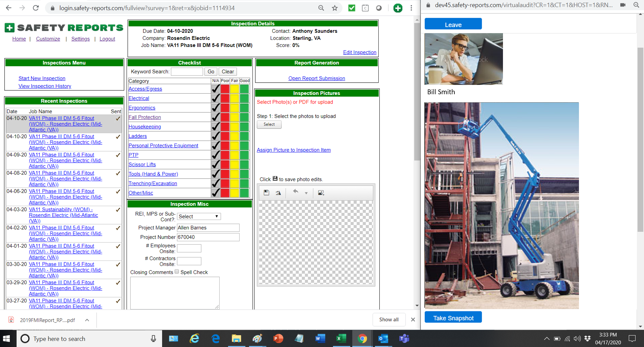Open the Home menu link
Image resolution: width=644 pixels, height=347 pixels.
tap(19, 39)
